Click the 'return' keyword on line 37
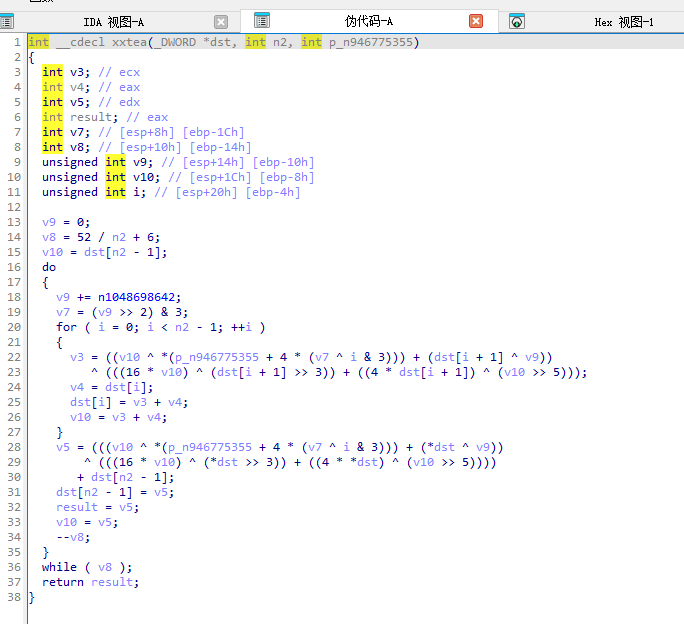The width and height of the screenshot is (684, 624). tap(63, 582)
